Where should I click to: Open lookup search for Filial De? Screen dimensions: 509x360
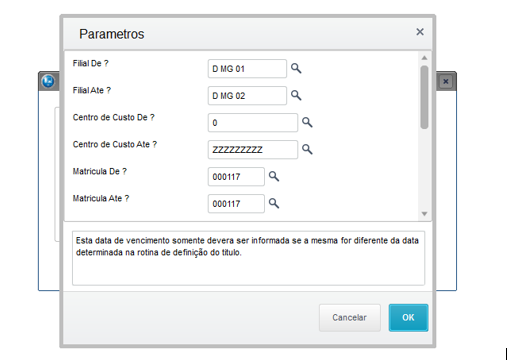click(296, 68)
